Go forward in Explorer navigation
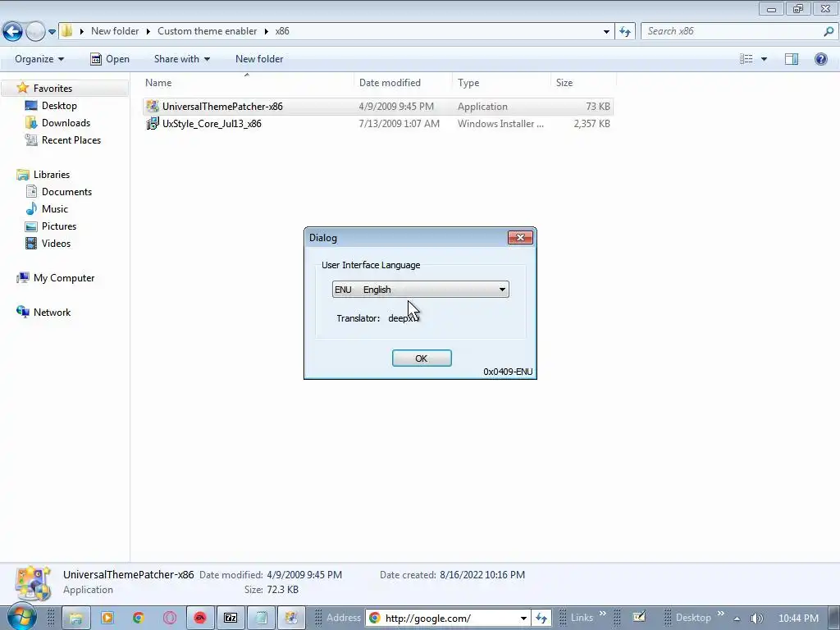The image size is (840, 630). point(35,32)
